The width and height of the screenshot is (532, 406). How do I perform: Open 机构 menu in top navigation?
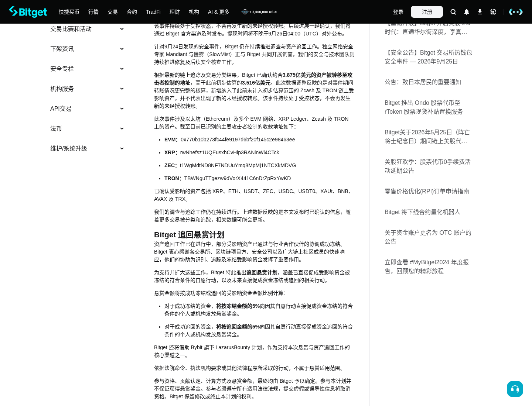(194, 12)
